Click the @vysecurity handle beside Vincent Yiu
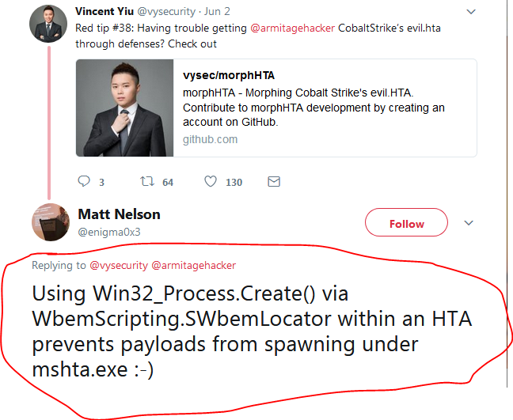 (x=166, y=11)
